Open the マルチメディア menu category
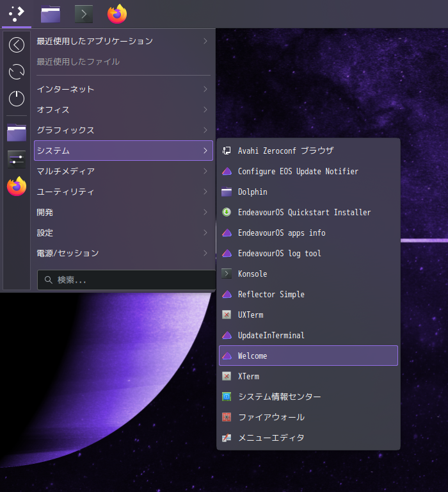The width and height of the screenshot is (448, 492). 124,171
